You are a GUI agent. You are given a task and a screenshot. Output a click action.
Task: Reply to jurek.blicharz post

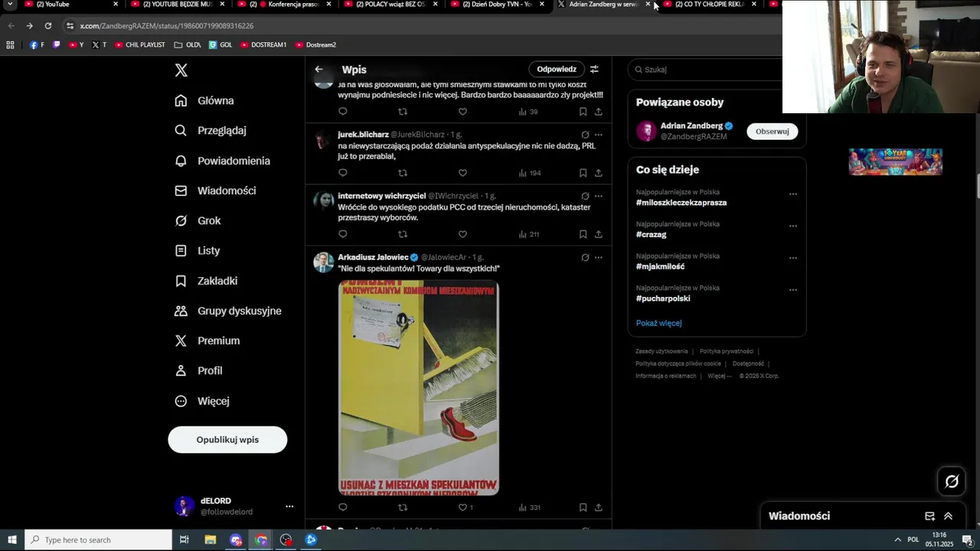tap(343, 173)
